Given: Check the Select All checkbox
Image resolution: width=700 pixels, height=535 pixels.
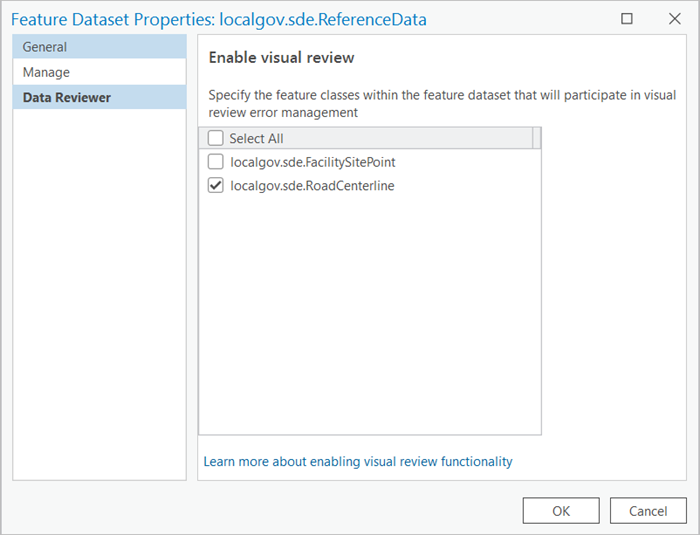Looking at the screenshot, I should coord(216,139).
